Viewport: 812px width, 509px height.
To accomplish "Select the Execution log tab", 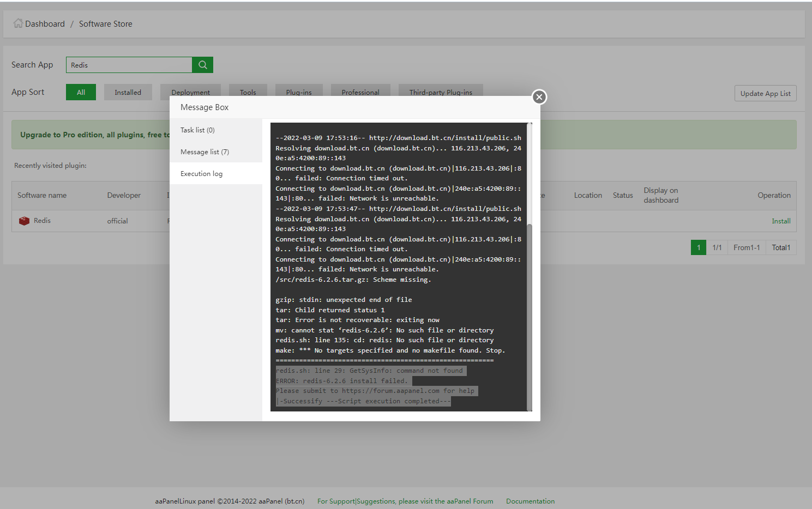I will [201, 174].
